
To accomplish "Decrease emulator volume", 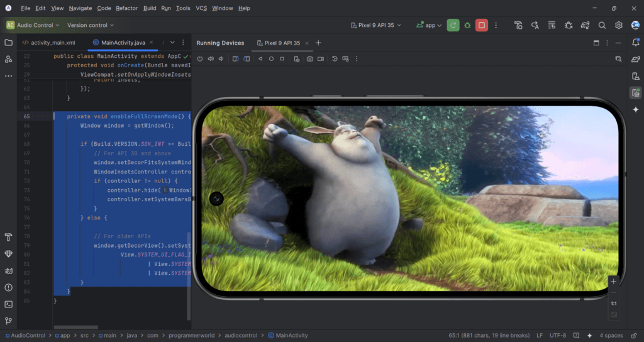I will pos(221,58).
